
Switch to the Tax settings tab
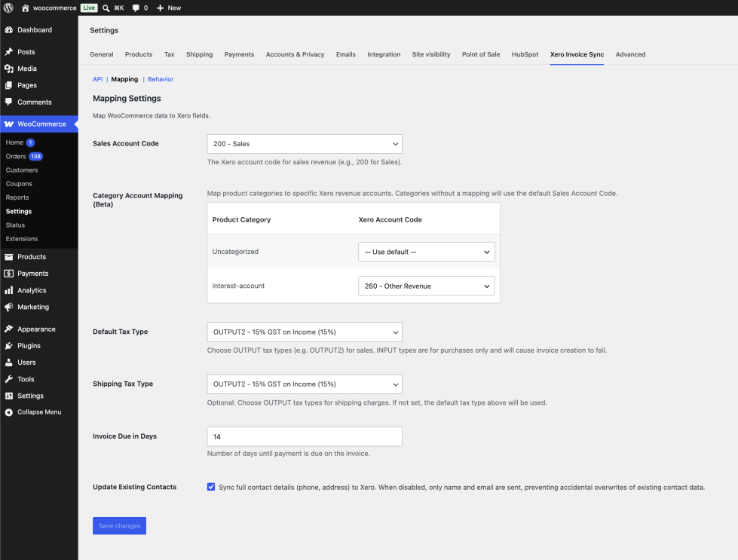pyautogui.click(x=170, y=54)
